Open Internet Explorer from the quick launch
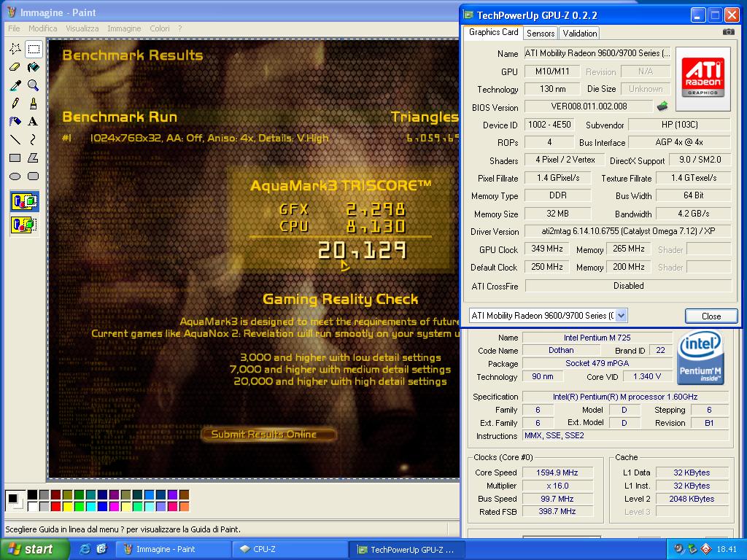This screenshot has height=560, width=747. (85, 549)
